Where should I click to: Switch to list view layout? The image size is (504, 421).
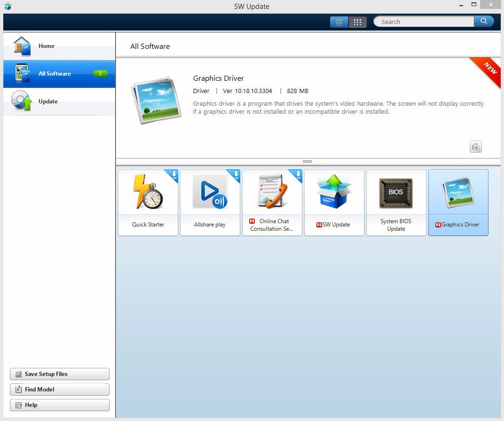(339, 22)
